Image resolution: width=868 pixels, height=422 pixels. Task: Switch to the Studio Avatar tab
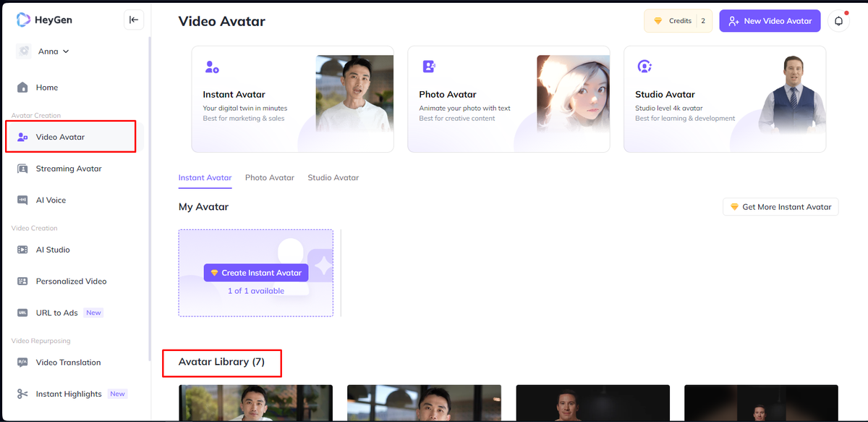[x=333, y=178]
